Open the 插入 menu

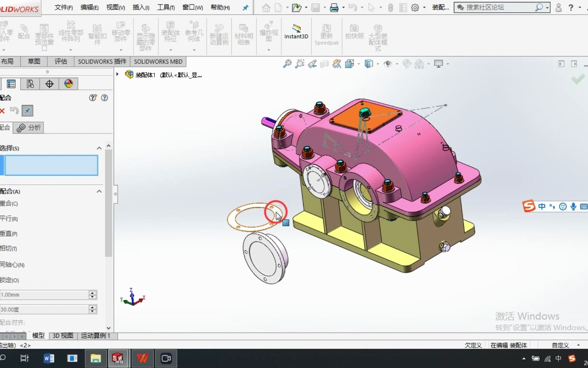coord(141,7)
